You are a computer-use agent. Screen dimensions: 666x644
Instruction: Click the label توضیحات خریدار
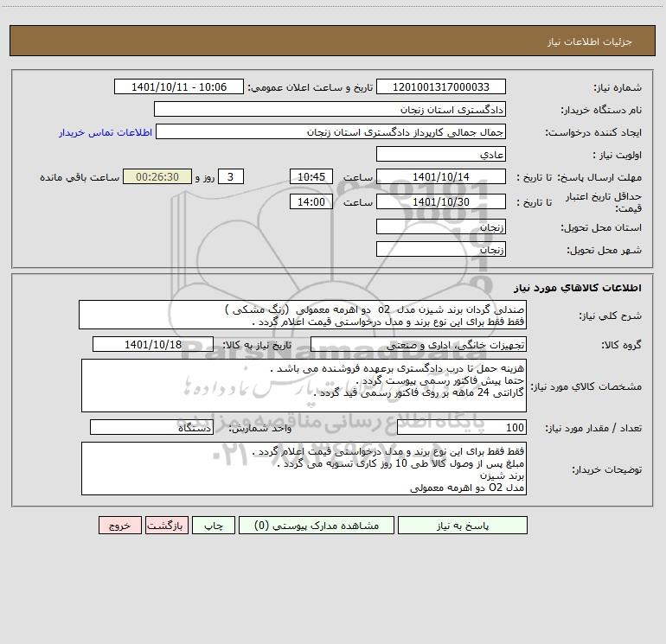(607, 469)
